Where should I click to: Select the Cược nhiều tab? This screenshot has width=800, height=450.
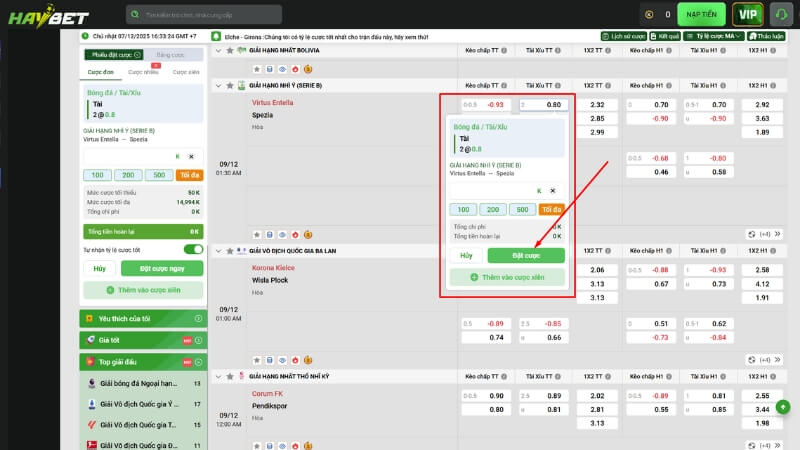(x=143, y=72)
